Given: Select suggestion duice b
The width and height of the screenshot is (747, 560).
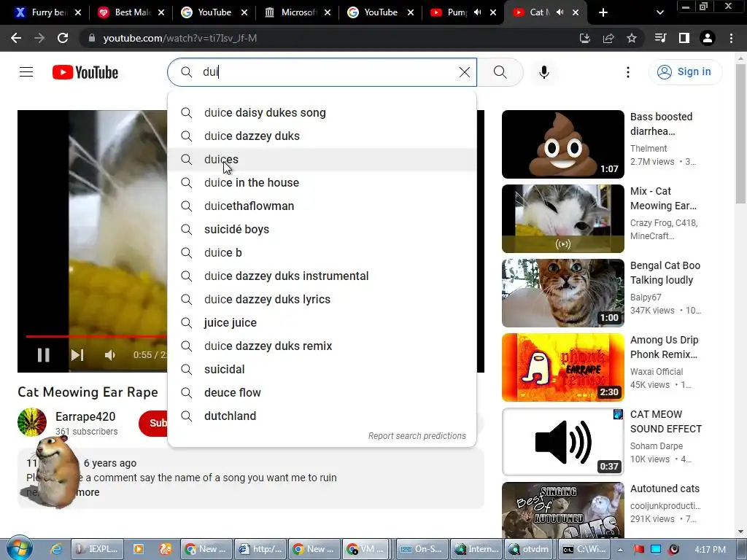Looking at the screenshot, I should tap(322, 252).
